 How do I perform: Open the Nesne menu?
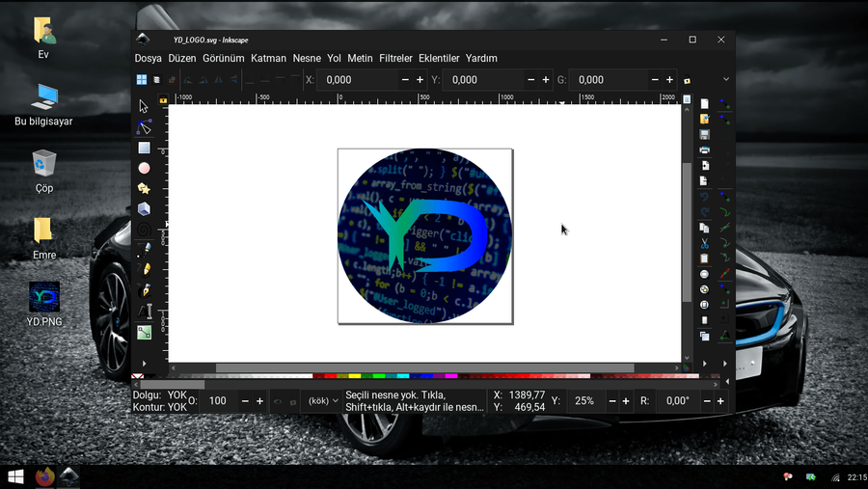point(307,58)
